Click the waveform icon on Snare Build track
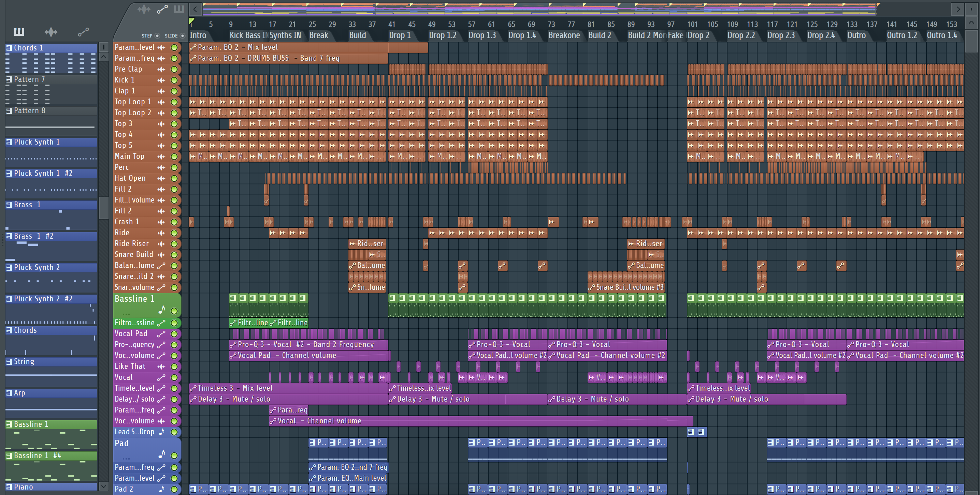980x495 pixels. click(161, 255)
